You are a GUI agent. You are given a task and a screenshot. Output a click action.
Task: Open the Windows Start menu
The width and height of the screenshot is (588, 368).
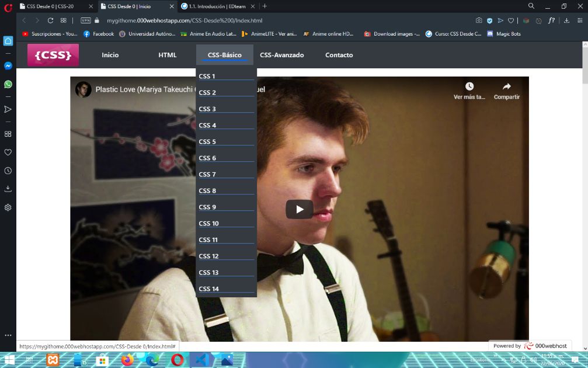click(x=9, y=360)
